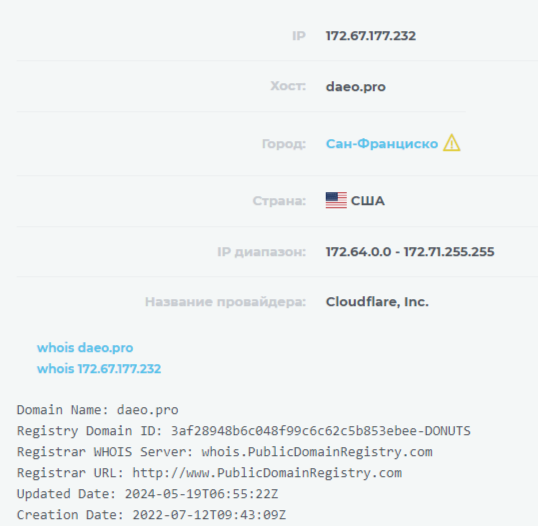The image size is (538, 526).
Task: Click the provider name Cloudflare, Inc.
Action: click(x=377, y=302)
